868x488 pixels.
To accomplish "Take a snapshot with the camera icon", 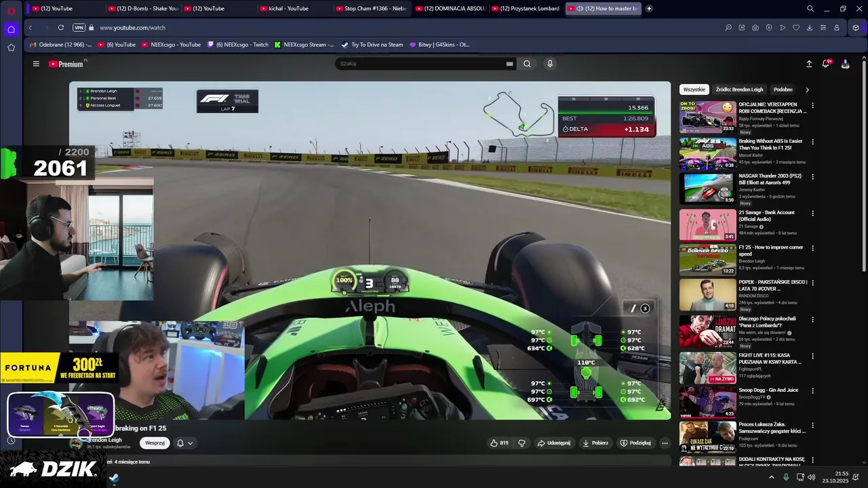I will [x=755, y=28].
